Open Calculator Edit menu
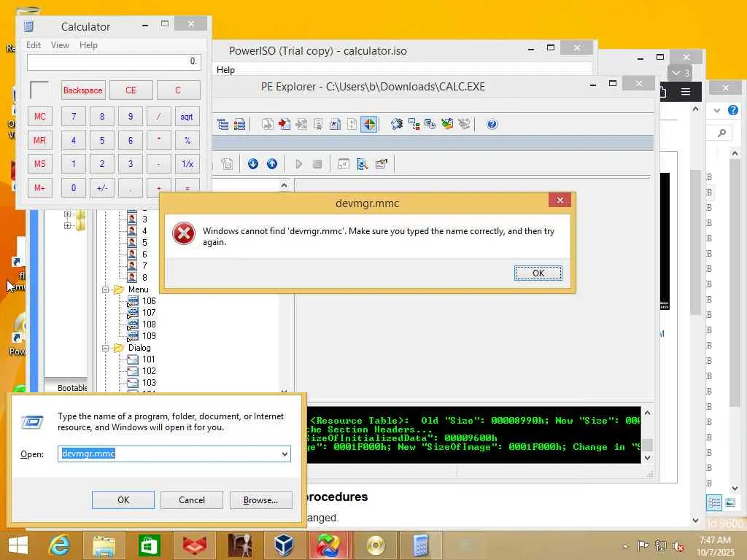The width and height of the screenshot is (747, 560). coord(33,45)
